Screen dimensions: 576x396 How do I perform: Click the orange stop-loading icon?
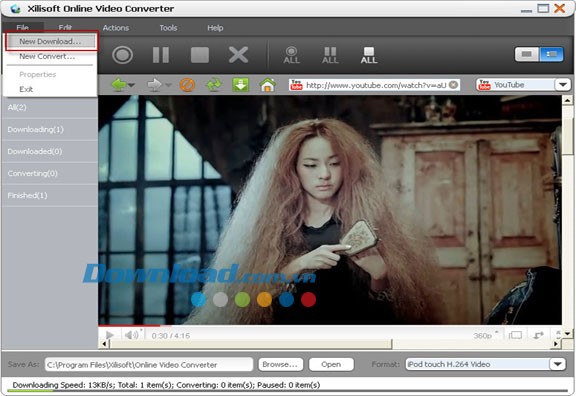tap(187, 85)
